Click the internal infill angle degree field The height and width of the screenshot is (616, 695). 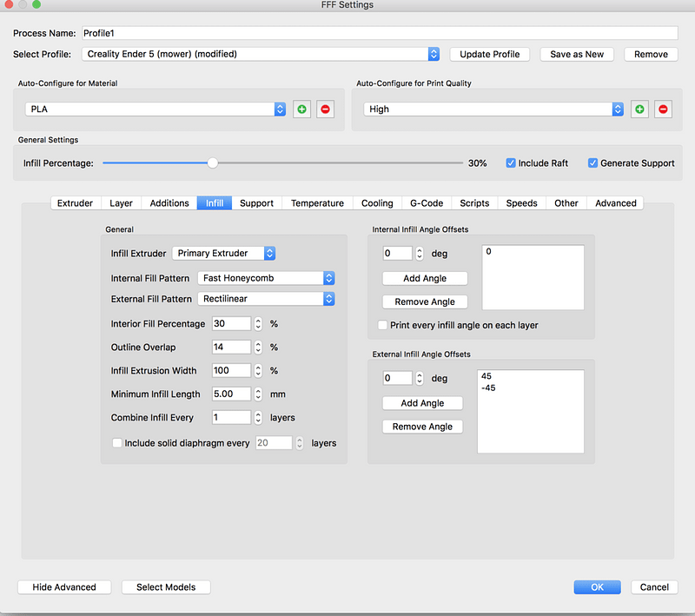pos(398,254)
